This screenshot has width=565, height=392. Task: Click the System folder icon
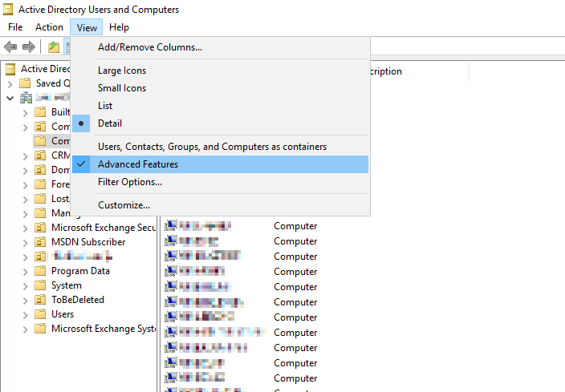point(40,285)
